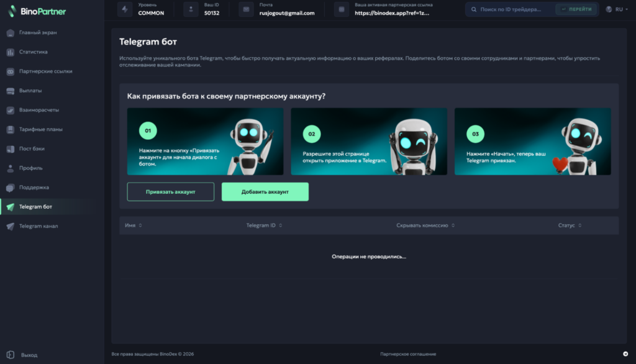
Task: Click step 02 instruction card
Action: point(369,142)
